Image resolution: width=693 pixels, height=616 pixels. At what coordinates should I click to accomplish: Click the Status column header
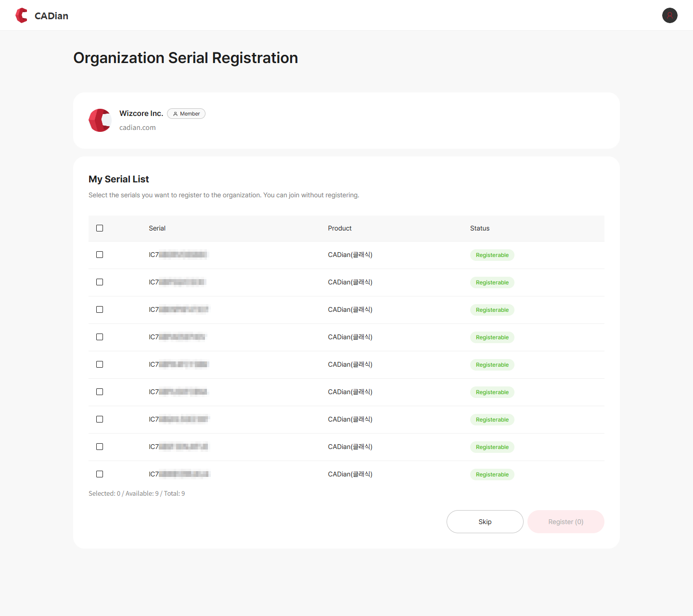[480, 228]
